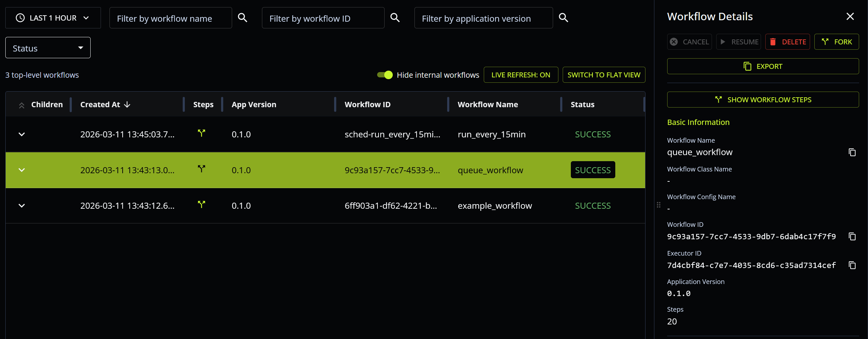Viewport: 868px width, 339px height.
Task: Copy the Executor ID value
Action: click(x=852, y=265)
